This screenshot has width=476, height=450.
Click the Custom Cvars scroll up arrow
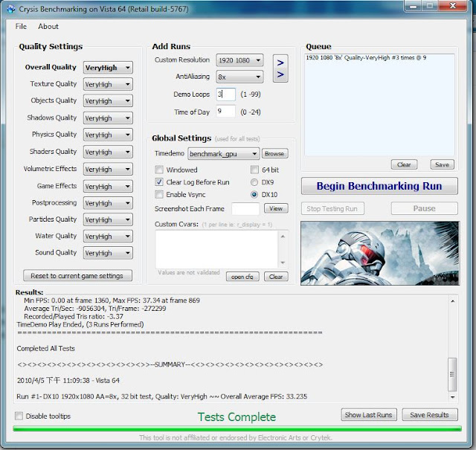pyautogui.click(x=283, y=237)
